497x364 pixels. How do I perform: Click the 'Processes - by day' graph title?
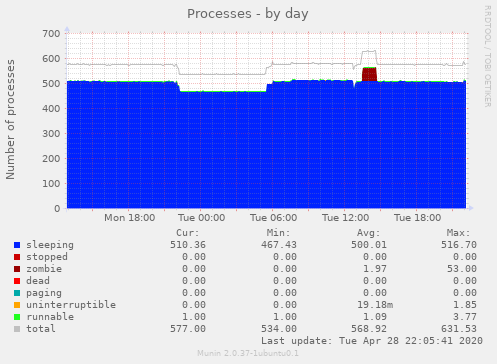pyautogui.click(x=247, y=14)
